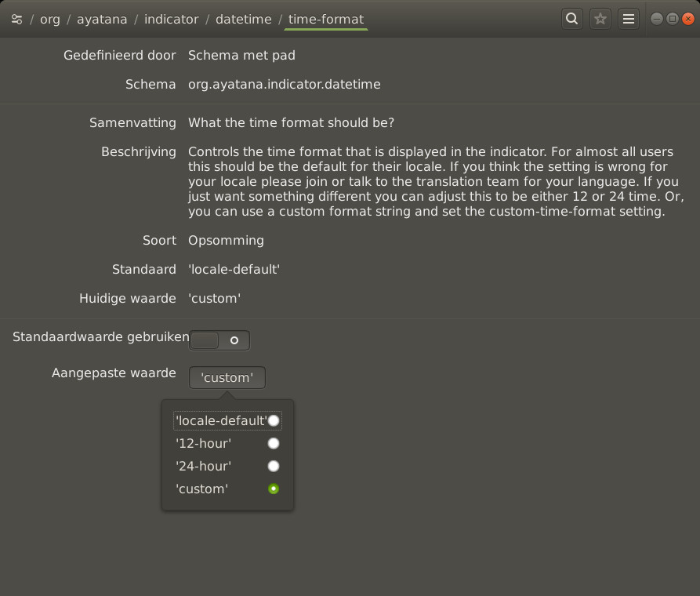This screenshot has width=700, height=596.
Task: Open the hamburger menu icon
Action: click(x=628, y=19)
